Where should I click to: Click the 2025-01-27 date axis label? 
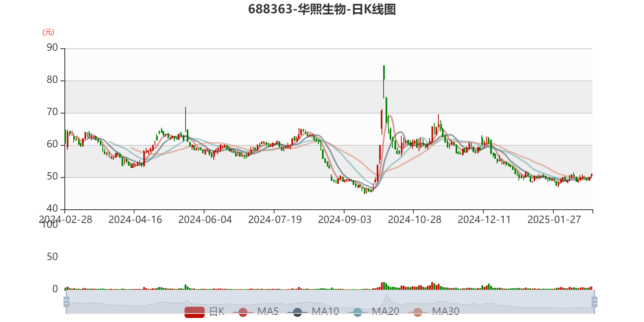(x=554, y=220)
